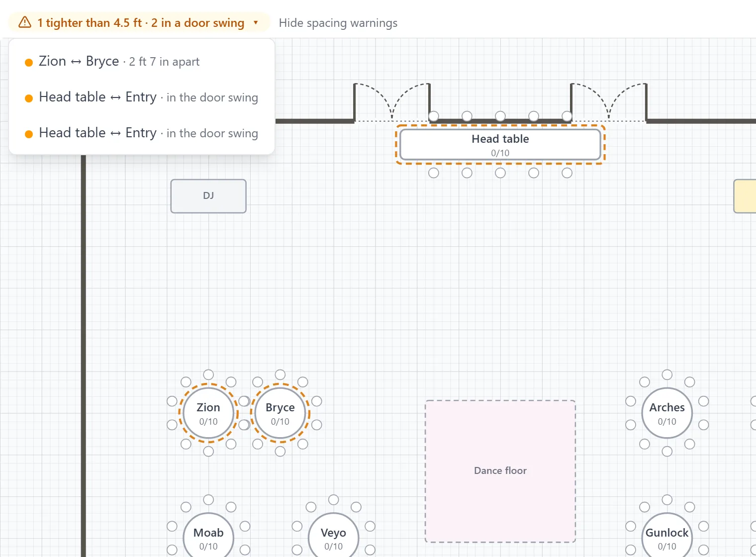This screenshot has height=557, width=756.
Task: Click the right entry double door
Action: [609, 102]
